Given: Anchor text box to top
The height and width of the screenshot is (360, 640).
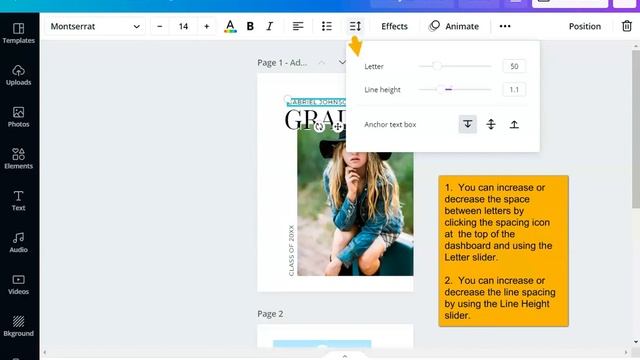Looking at the screenshot, I should (467, 124).
